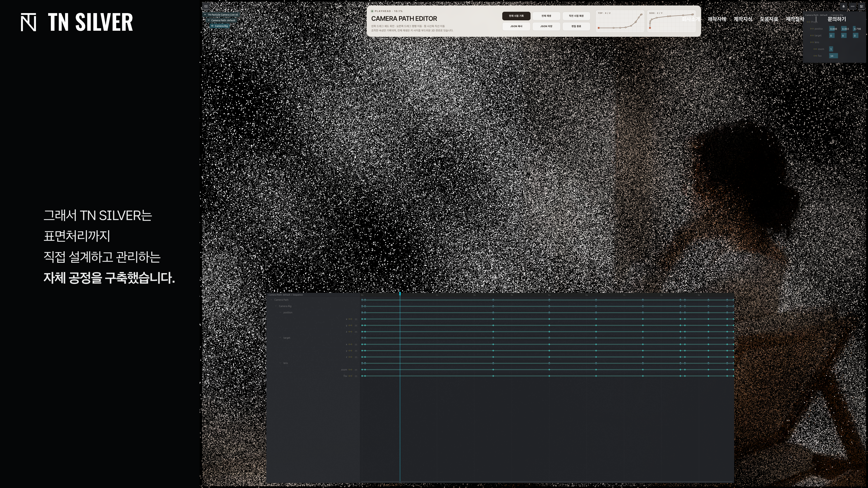The image size is (868, 488).
Task: Open the 도움자료 navigation menu item
Action: [769, 19]
